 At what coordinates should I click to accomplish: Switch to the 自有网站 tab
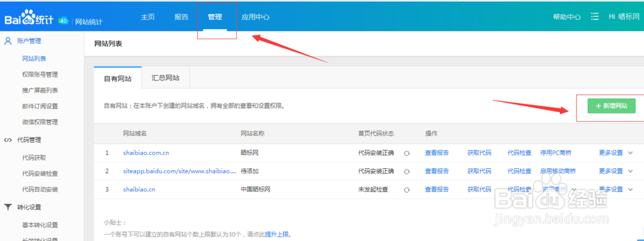pyautogui.click(x=117, y=78)
